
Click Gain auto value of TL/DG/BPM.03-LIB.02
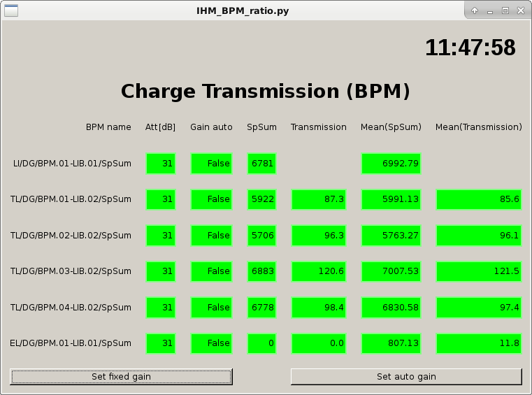tap(211, 271)
